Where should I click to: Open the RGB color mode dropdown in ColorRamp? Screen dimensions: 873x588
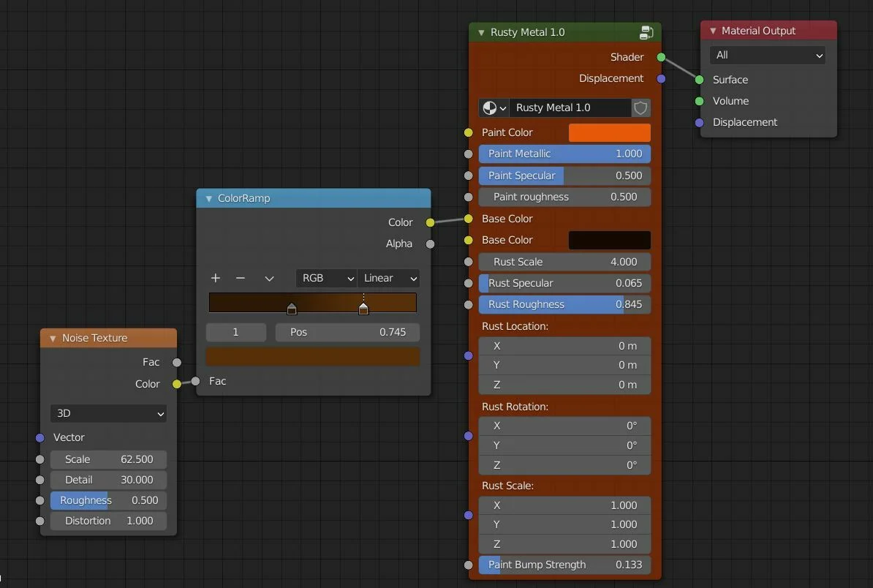pyautogui.click(x=326, y=279)
